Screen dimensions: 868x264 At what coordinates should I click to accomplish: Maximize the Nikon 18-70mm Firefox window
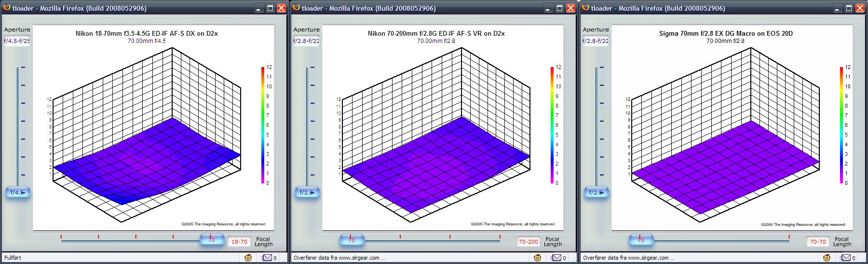point(270,8)
